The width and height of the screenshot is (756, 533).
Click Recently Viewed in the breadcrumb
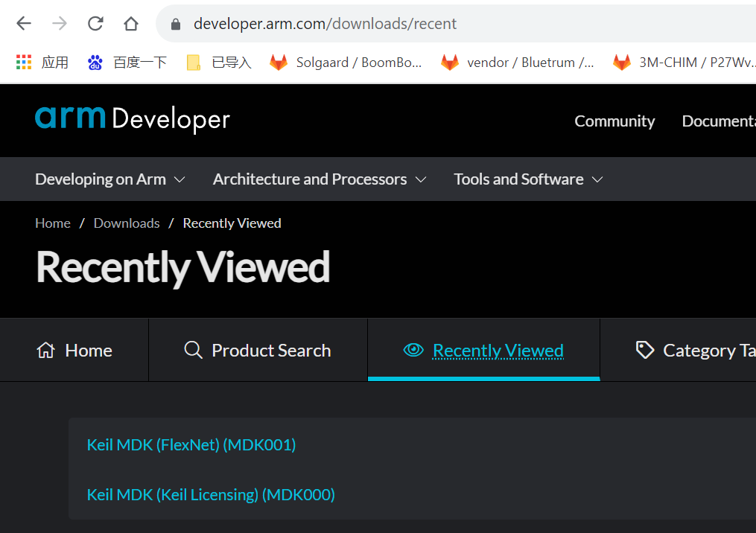coord(232,223)
